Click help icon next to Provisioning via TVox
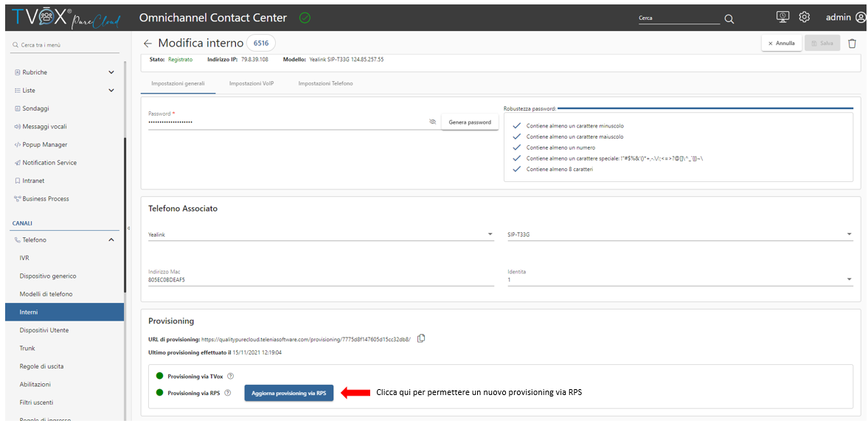868x426 pixels. point(230,376)
